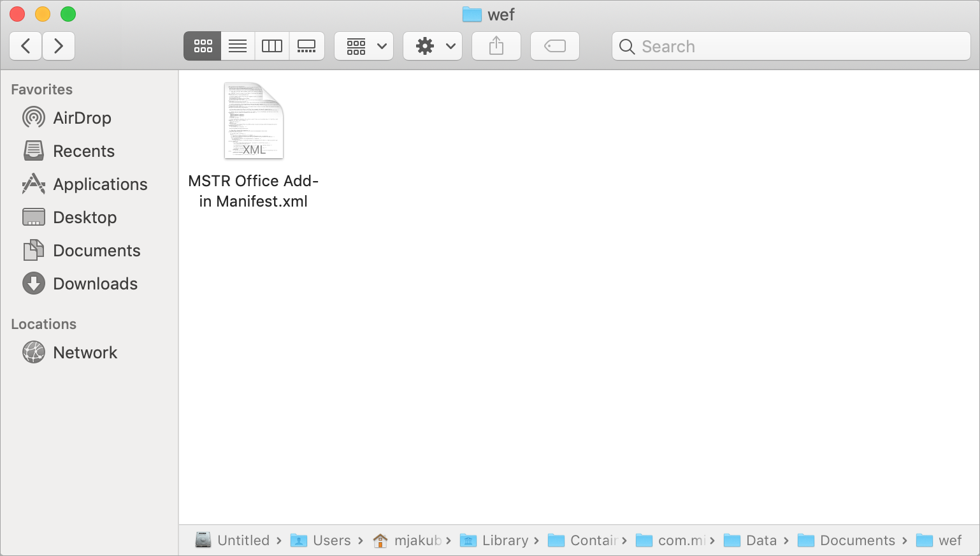Switch to Gallery view
980x556 pixels.
(307, 45)
